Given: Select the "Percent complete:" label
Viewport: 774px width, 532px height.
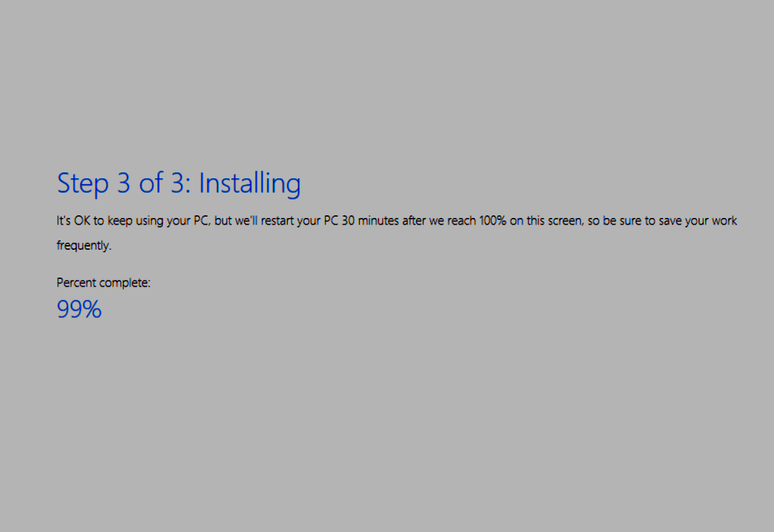Looking at the screenshot, I should [x=103, y=283].
